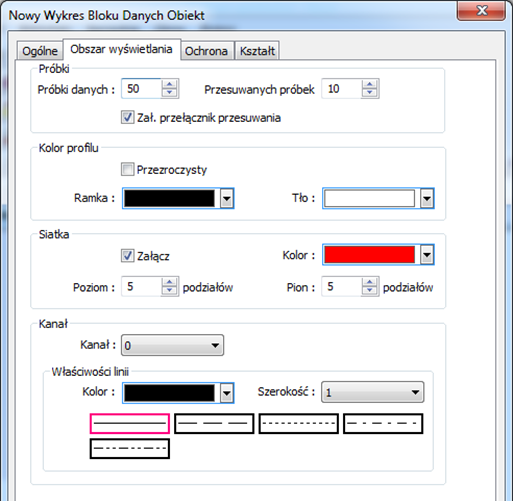Select the dash-dot-dot line style
The height and width of the screenshot is (501, 513).
pyautogui.click(x=130, y=449)
